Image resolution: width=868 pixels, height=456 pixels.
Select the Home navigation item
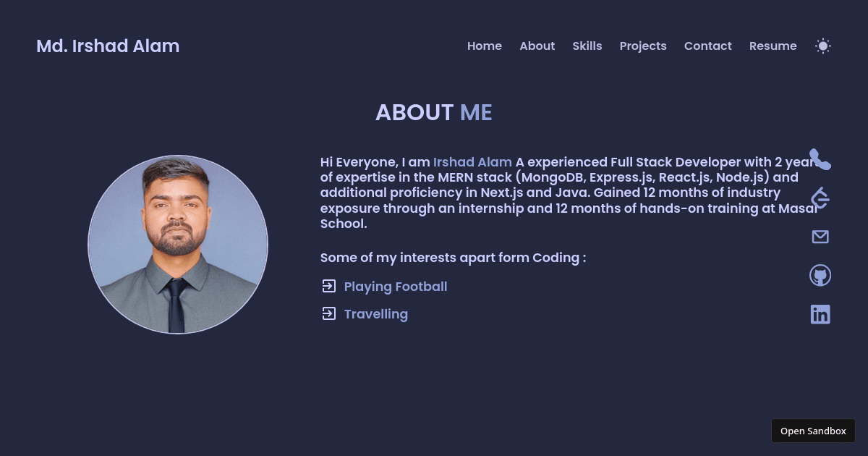[x=485, y=46]
